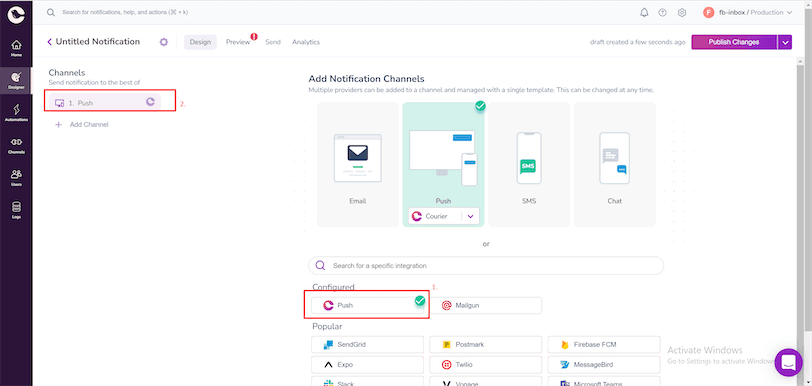812x386 pixels.
Task: Open Users in the sidebar
Action: tap(16, 177)
